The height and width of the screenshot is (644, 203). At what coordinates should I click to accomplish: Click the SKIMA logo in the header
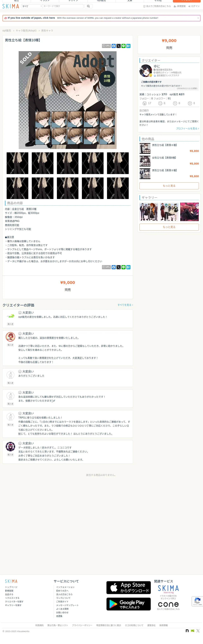(x=11, y=6)
